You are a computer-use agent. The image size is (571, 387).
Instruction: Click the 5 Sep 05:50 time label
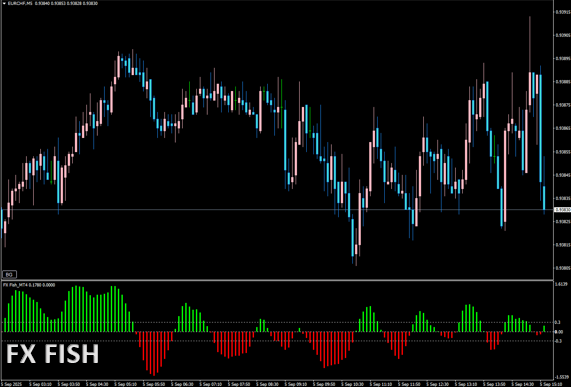(x=154, y=384)
